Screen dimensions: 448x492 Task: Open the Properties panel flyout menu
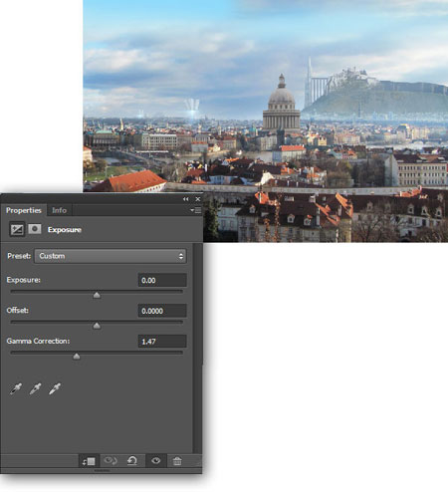point(195,210)
